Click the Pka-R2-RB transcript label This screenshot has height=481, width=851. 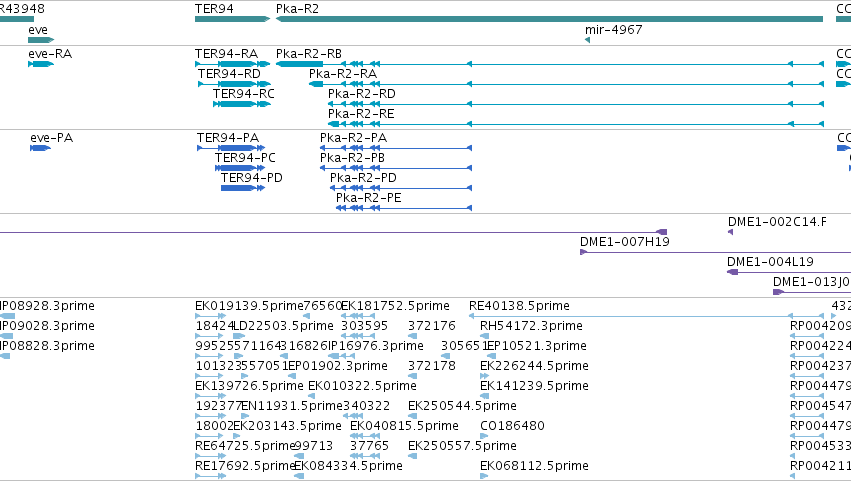309,54
